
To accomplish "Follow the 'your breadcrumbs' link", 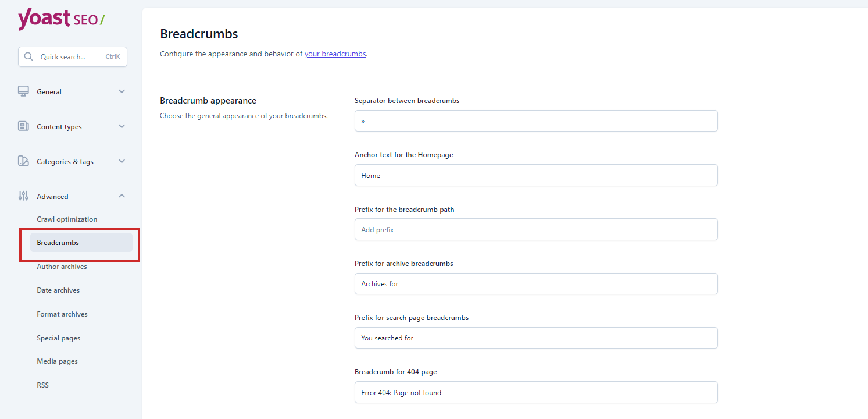I will pos(335,54).
